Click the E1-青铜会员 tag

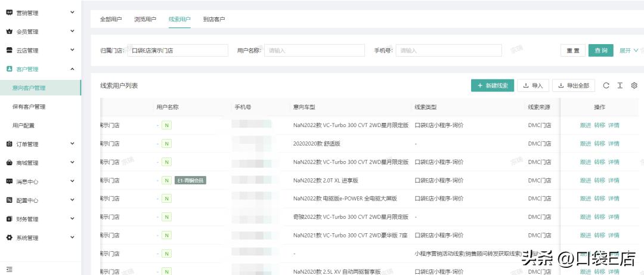(190, 181)
